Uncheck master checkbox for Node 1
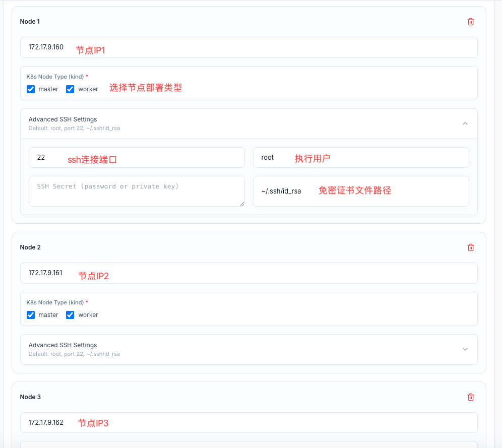This screenshot has width=502, height=448. [x=31, y=89]
